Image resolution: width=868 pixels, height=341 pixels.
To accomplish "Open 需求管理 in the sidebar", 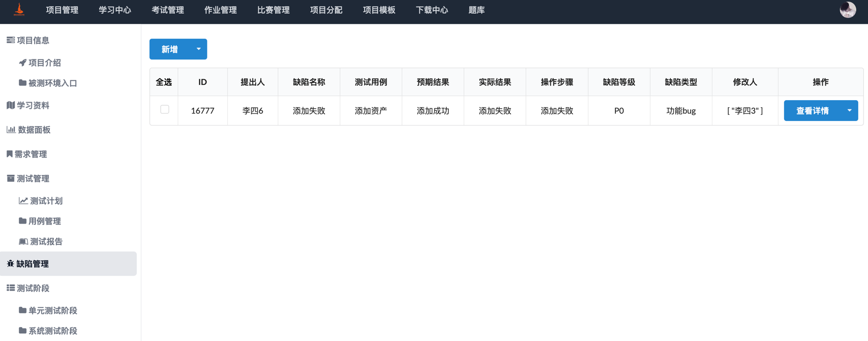I will [30, 154].
